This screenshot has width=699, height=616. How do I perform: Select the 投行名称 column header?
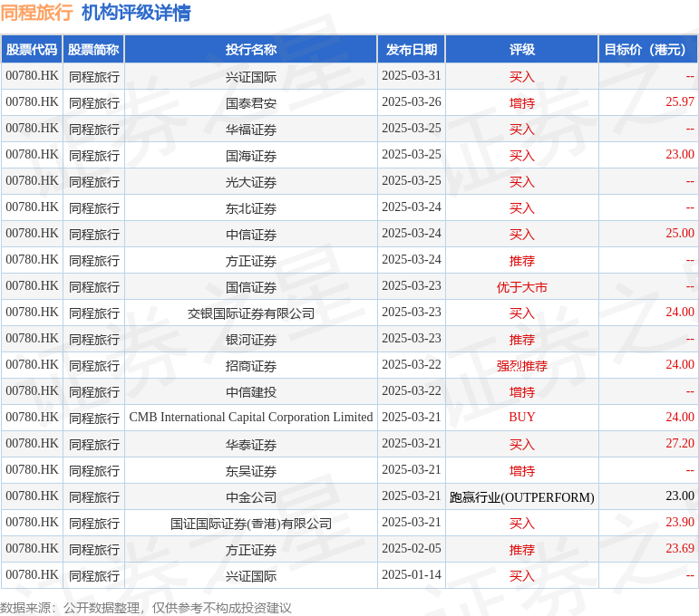click(251, 50)
